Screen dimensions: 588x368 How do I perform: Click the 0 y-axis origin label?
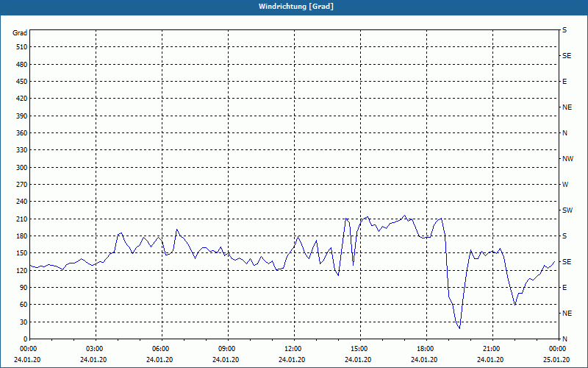[25, 339]
